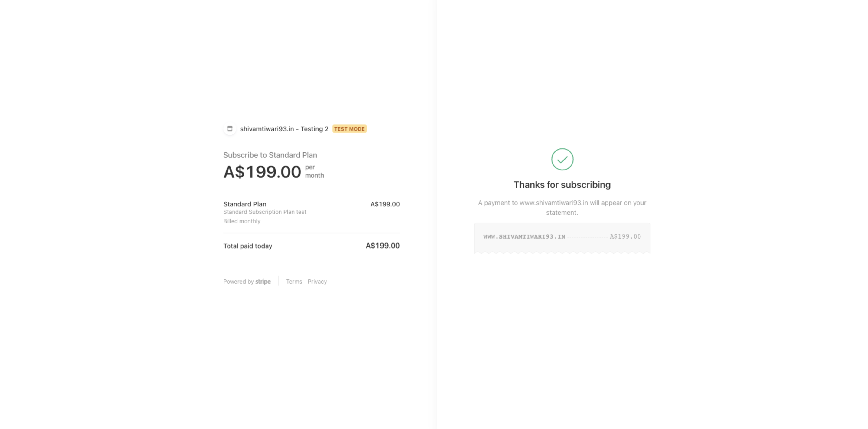868x429 pixels.
Task: Click the Billed monthly label
Action: [x=242, y=221]
